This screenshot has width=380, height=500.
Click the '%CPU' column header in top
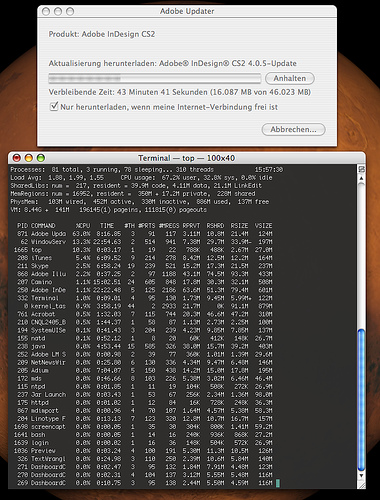pyautogui.click(x=83, y=226)
